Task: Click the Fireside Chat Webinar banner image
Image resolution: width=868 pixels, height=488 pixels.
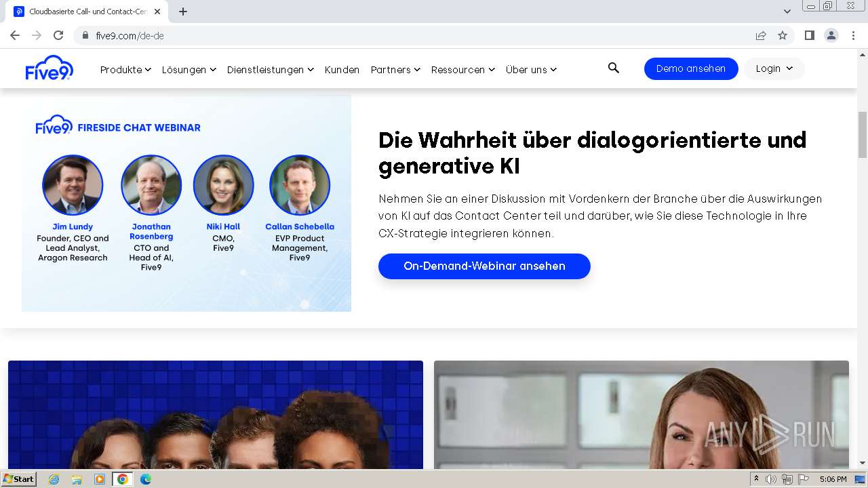Action: [x=186, y=203]
